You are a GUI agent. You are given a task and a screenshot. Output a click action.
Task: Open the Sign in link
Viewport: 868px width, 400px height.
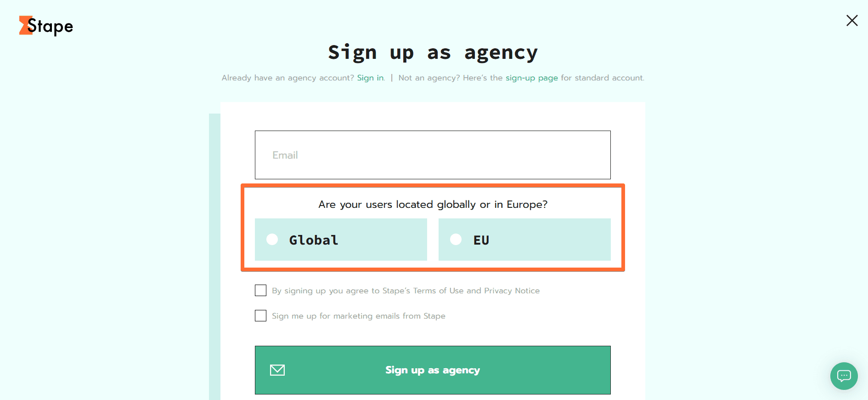pos(370,78)
